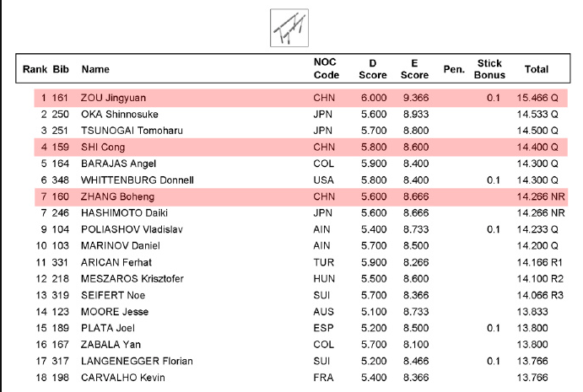Viewport: 583px width, 392px height.
Task: Click the TUR code for ARICAN Ferhat
Action: tap(323, 262)
